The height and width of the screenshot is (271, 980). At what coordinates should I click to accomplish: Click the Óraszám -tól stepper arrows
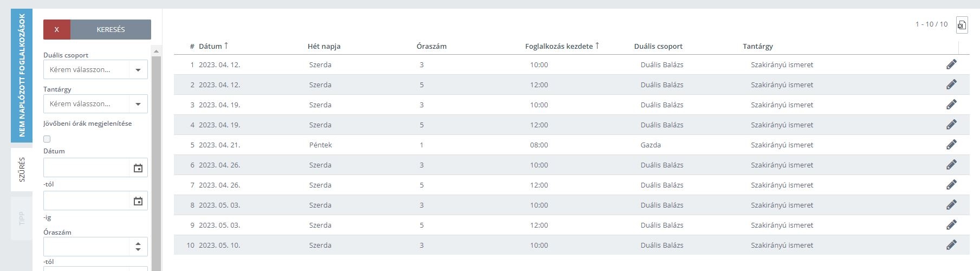[138, 247]
